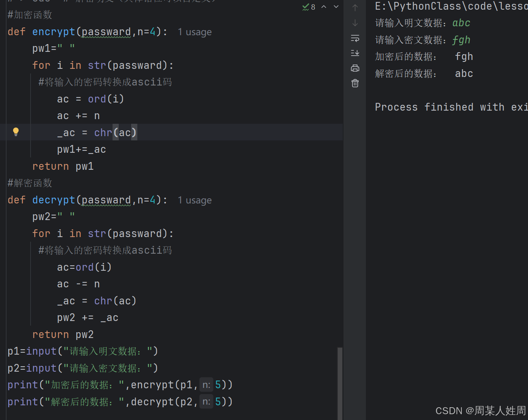Click the 'ac += n' code line
Viewport: 528px width, 420px height.
[x=79, y=116]
